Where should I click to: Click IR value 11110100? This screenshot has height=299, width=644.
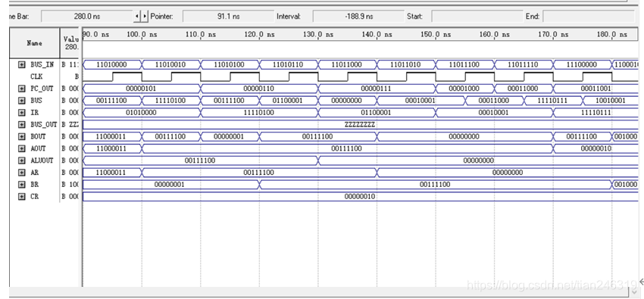pyautogui.click(x=259, y=112)
